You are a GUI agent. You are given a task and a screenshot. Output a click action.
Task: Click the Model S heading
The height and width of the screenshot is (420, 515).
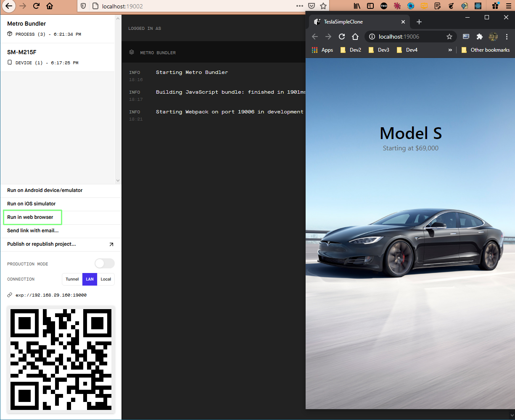411,133
